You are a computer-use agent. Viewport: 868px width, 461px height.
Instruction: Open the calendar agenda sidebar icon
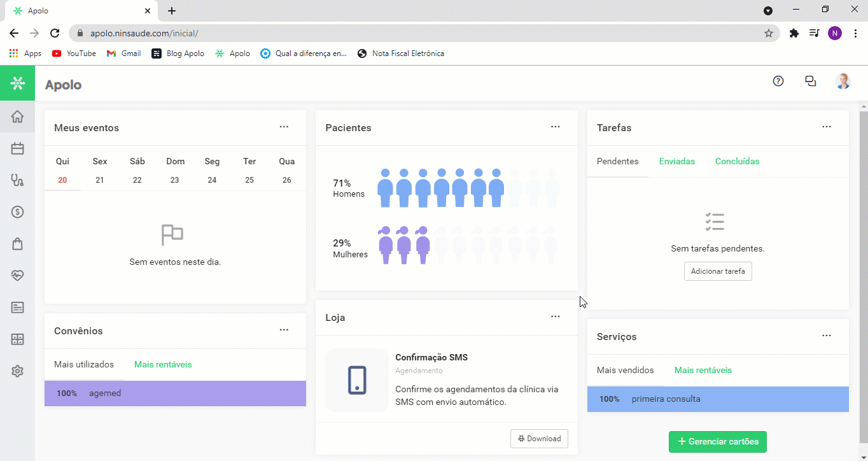[17, 148]
